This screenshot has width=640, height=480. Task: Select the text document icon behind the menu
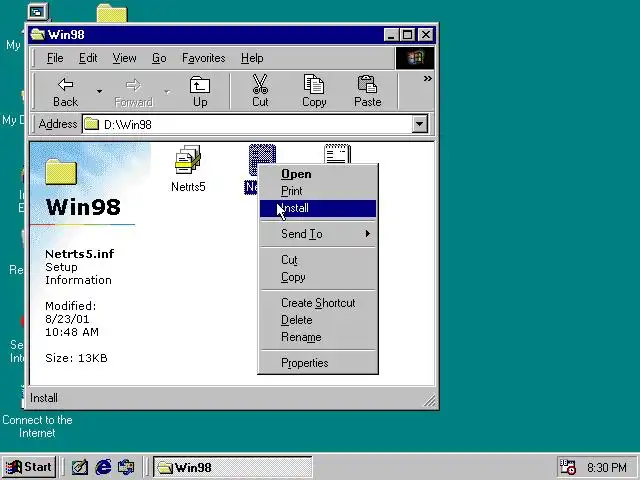click(x=337, y=154)
